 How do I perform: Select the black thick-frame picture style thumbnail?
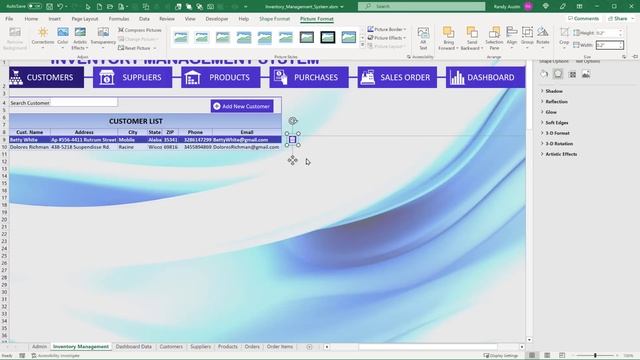pos(327,37)
